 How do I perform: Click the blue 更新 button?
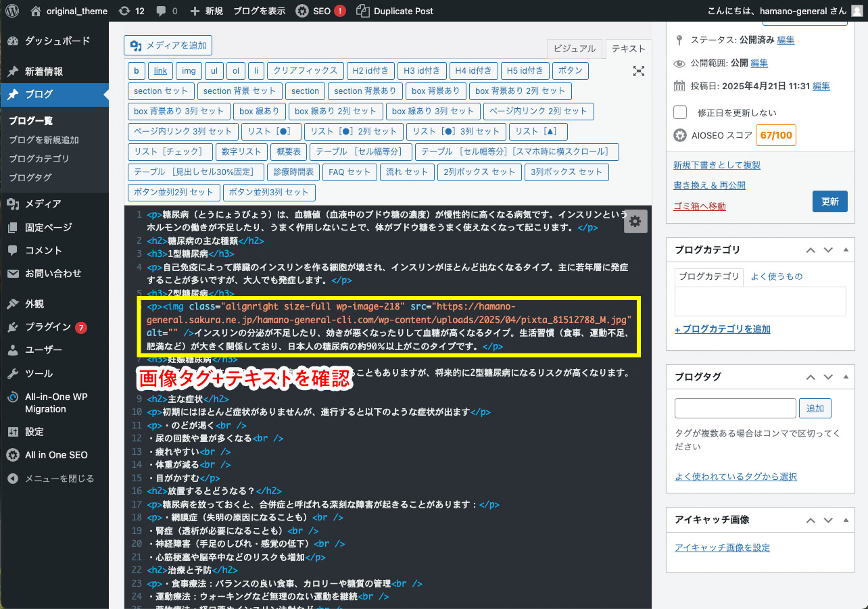829,201
